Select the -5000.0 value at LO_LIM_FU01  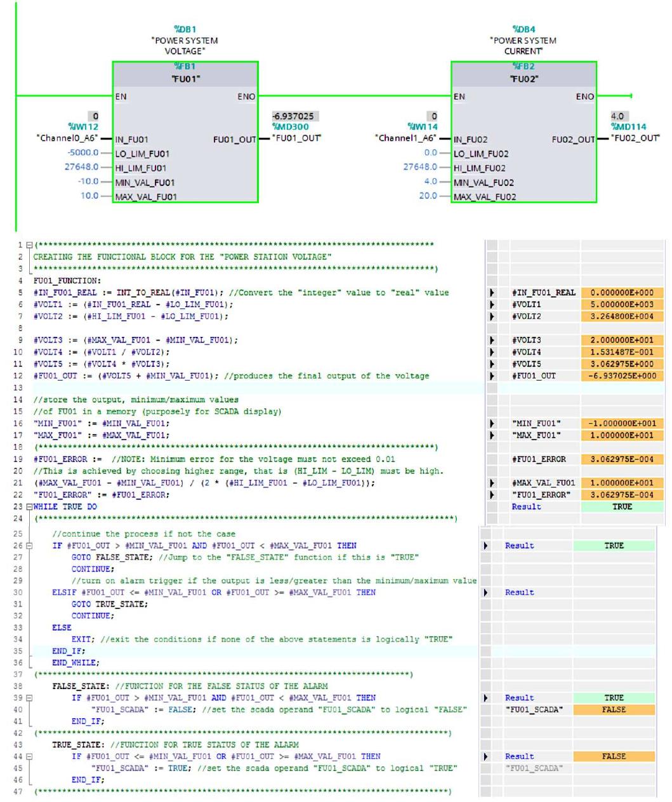click(x=83, y=153)
